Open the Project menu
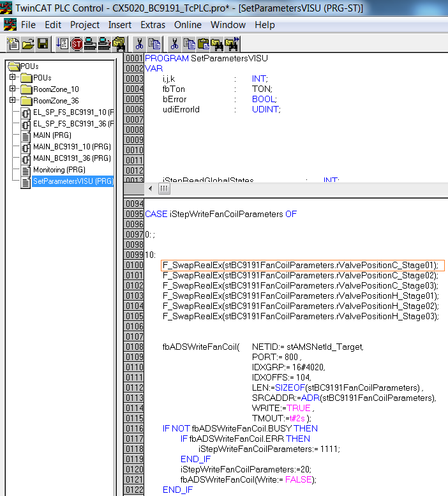448x496 pixels. (85, 25)
